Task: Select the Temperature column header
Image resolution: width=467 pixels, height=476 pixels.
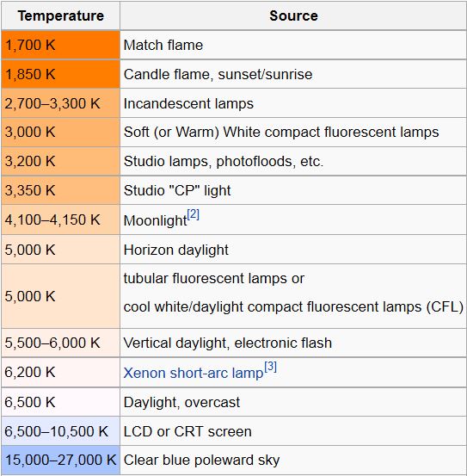Action: point(61,15)
